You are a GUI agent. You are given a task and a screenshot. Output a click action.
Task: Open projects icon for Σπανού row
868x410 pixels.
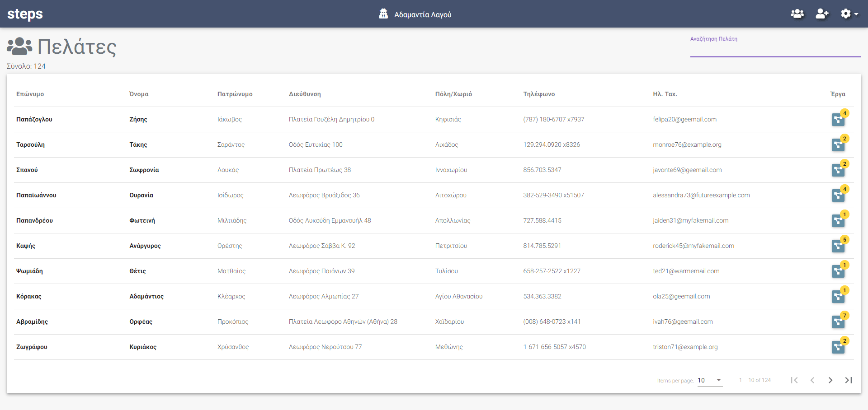coord(838,170)
